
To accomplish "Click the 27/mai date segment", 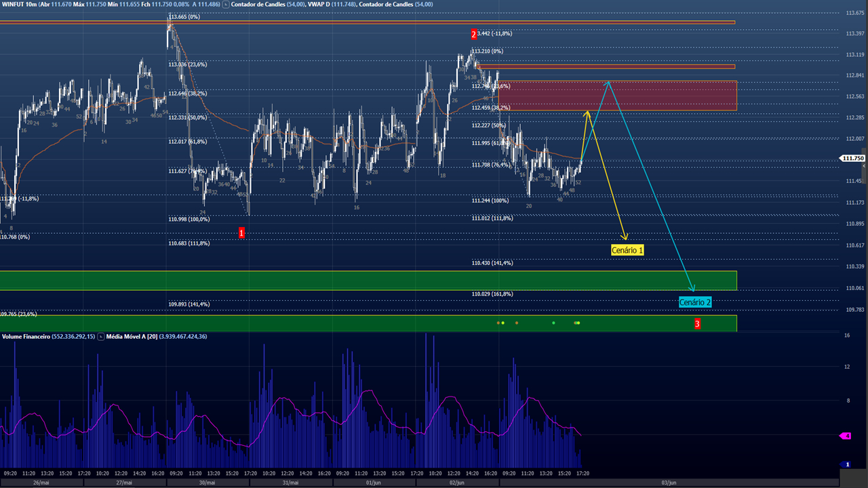I will (x=125, y=483).
